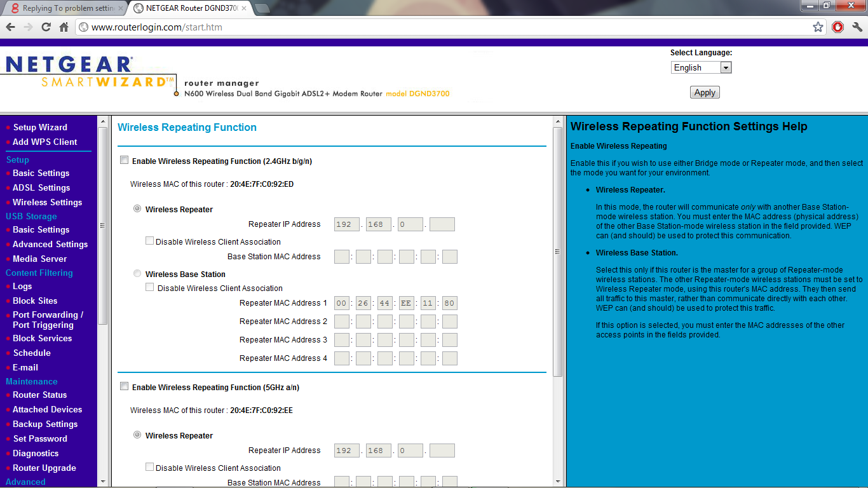Screen dimensions: 868x488
Task: Click sidebar menu scrollbar thumb
Action: [x=103, y=226]
